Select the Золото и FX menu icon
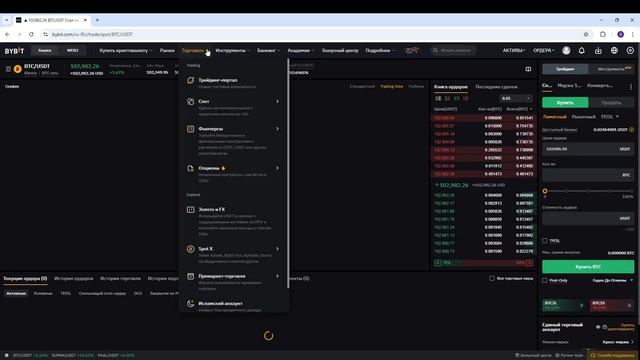Viewport: 640px width, 360px height. pyautogui.click(x=191, y=209)
